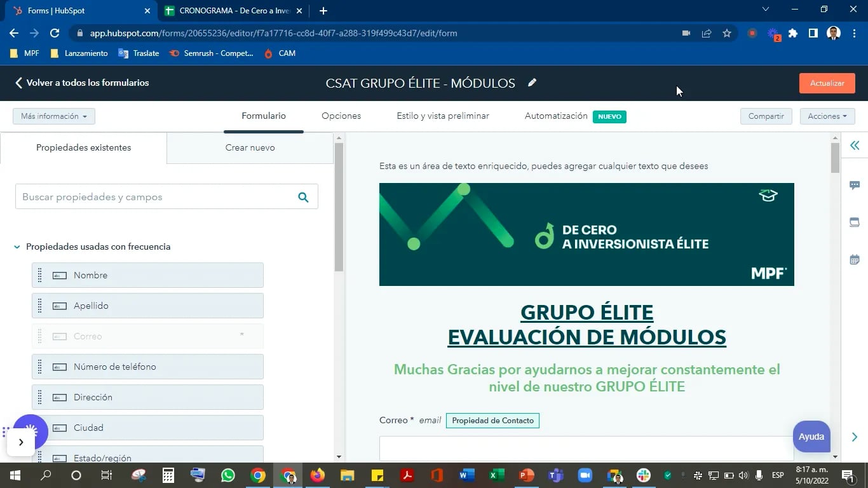868x488 pixels.
Task: Open the HubSpot extension icon with badge 2
Action: pos(773,34)
